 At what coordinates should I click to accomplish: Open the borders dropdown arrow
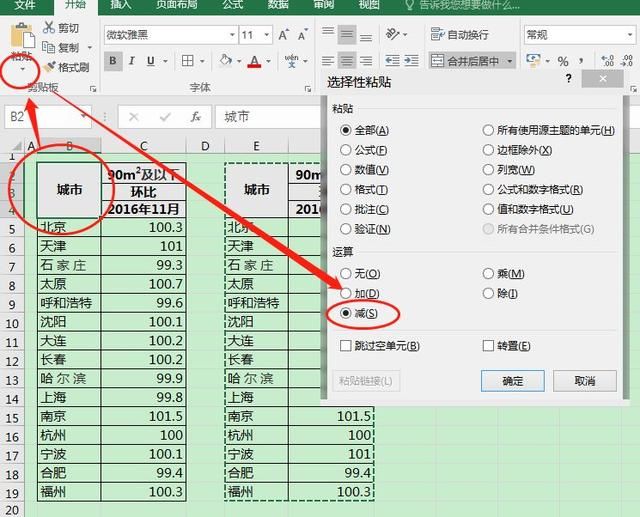pos(202,61)
